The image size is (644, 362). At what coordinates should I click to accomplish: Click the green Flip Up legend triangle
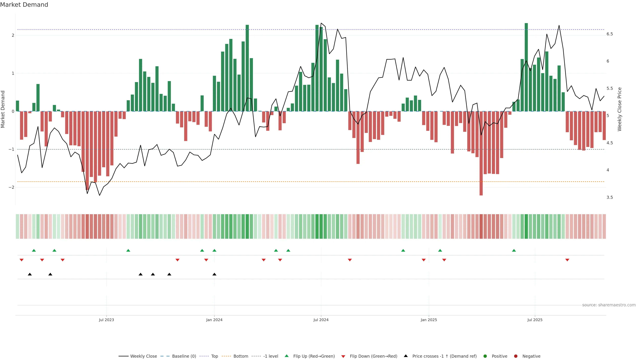[x=287, y=356]
